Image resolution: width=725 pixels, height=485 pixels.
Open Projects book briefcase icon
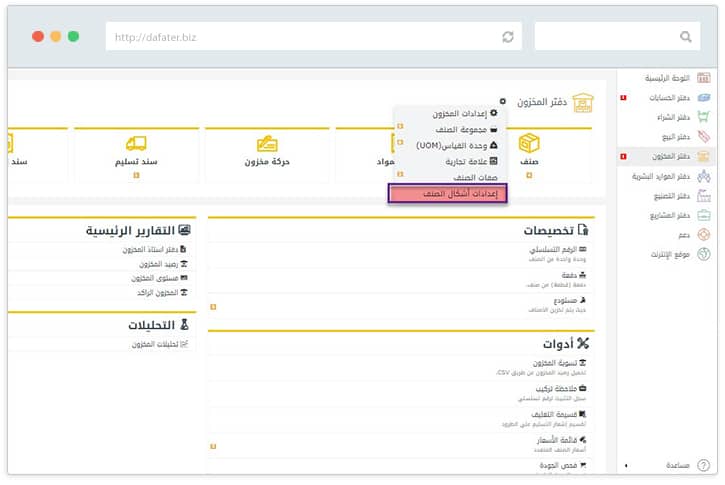(704, 215)
